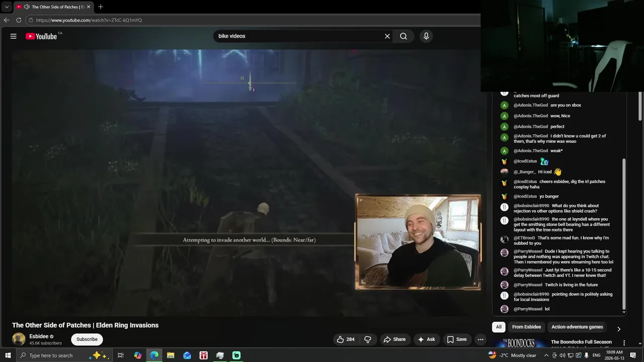Dislike the video with thumbs down
The width and height of the screenshot is (644, 362).
[x=368, y=339]
